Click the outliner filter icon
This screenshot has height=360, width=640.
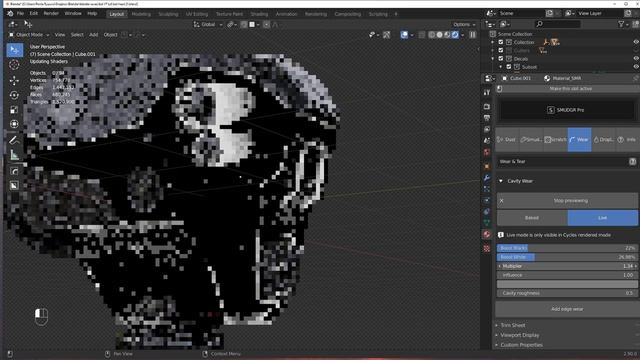coord(621,24)
